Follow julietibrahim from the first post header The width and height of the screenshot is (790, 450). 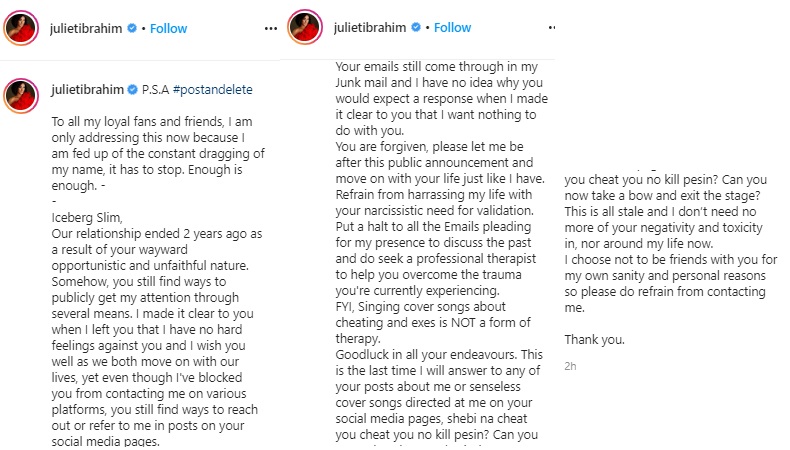(168, 29)
